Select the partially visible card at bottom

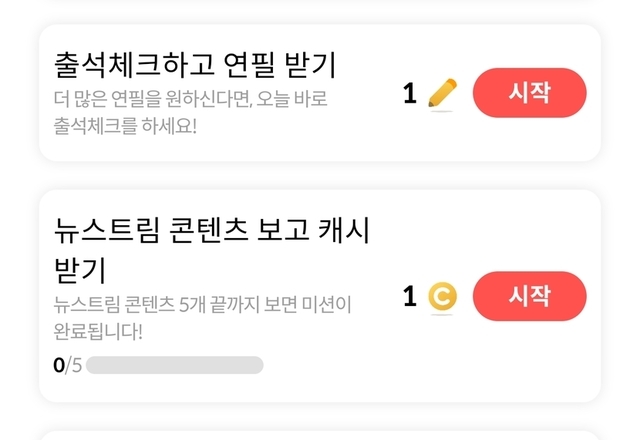pyautogui.click(x=320, y=435)
